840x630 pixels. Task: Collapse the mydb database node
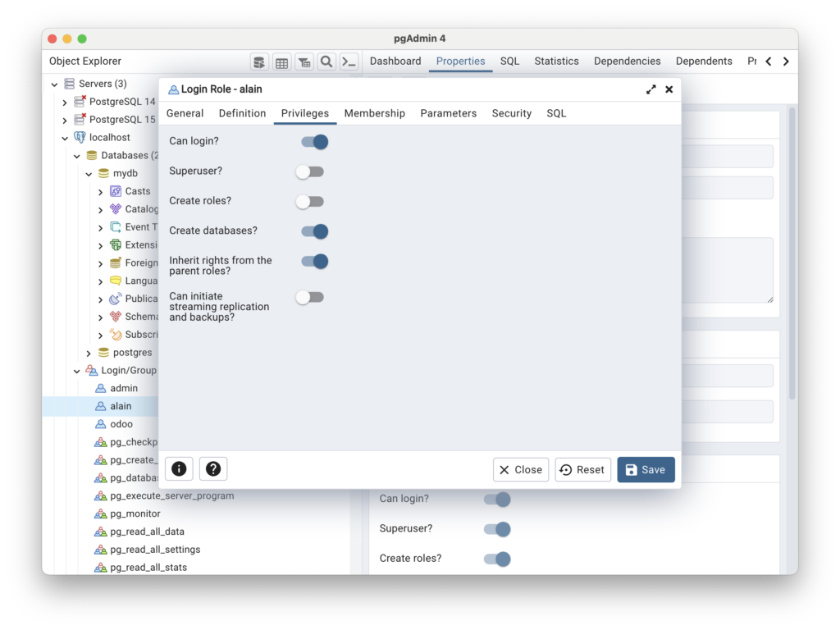(89, 174)
